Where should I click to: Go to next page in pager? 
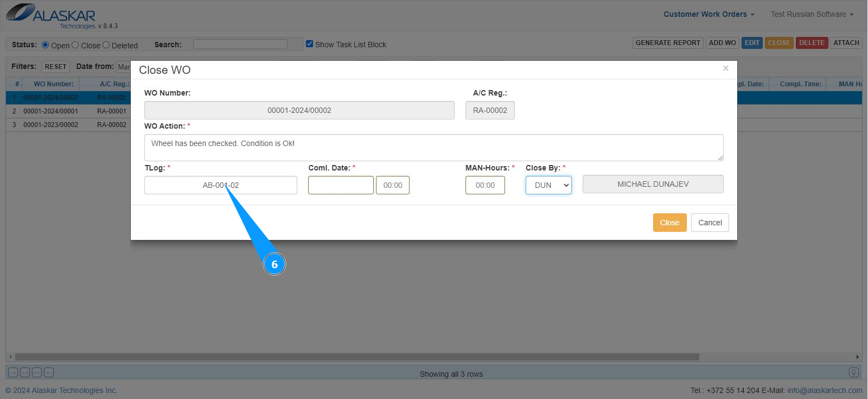[37, 372]
